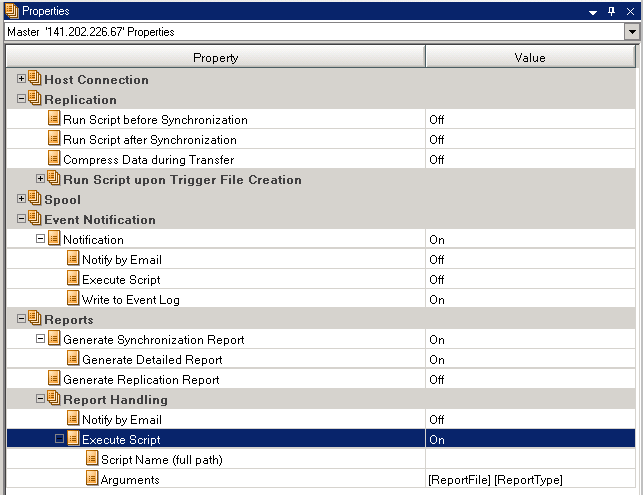Select the Notify by Email row under Notification

click(121, 259)
